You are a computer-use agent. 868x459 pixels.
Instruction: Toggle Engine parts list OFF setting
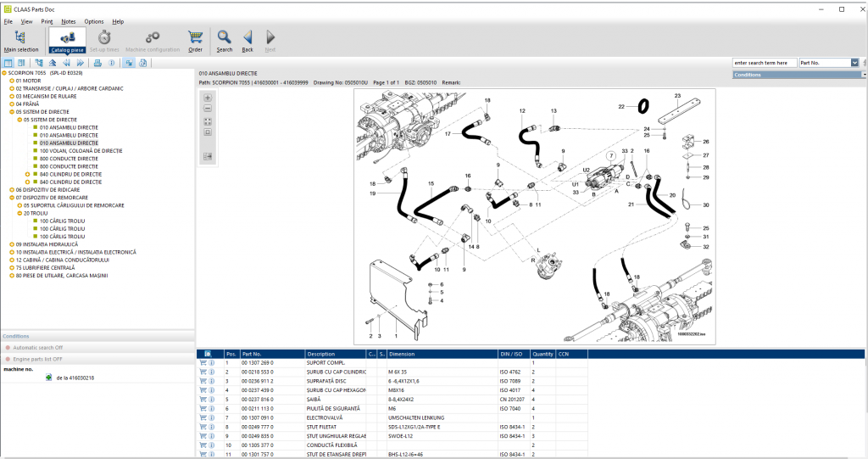click(x=36, y=360)
